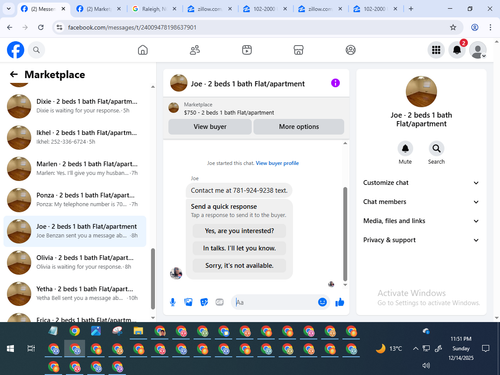Open Task View on the taskbar
The image size is (500, 375).
click(31, 349)
